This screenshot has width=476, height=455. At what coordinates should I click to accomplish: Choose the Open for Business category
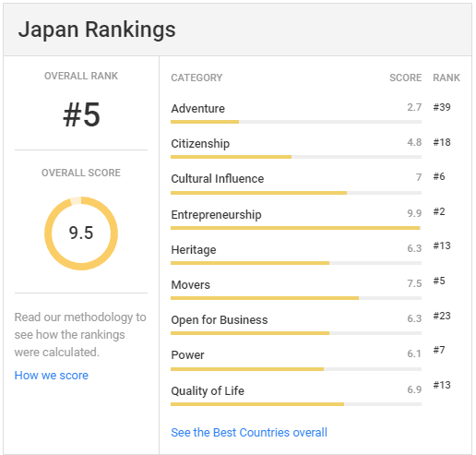(220, 320)
